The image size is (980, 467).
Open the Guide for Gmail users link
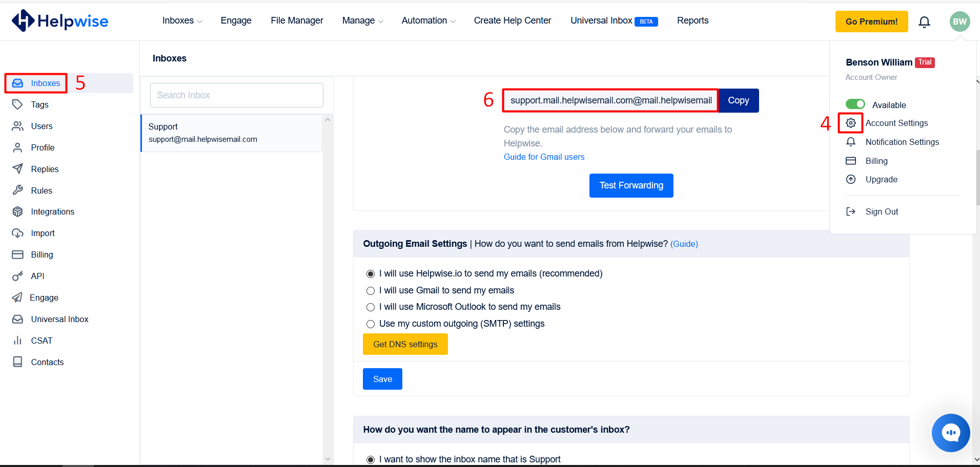click(544, 157)
